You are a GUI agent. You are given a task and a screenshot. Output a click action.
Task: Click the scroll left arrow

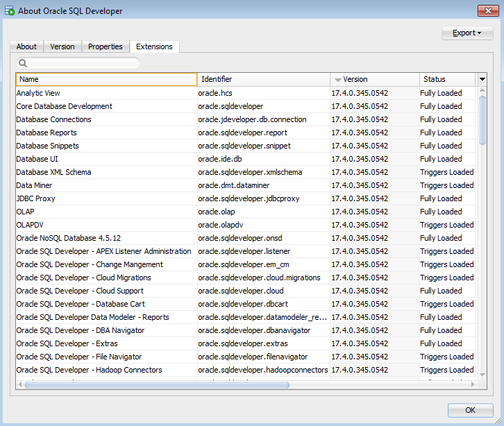point(20,384)
